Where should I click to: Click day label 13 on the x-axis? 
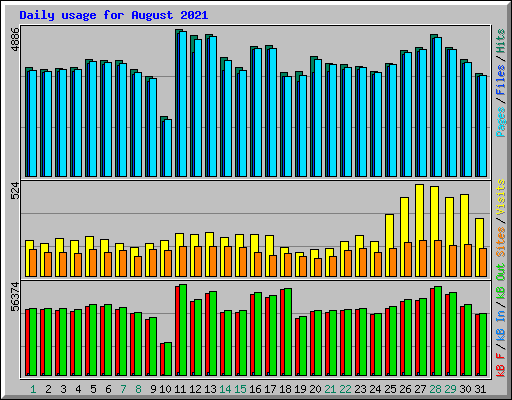210,389
